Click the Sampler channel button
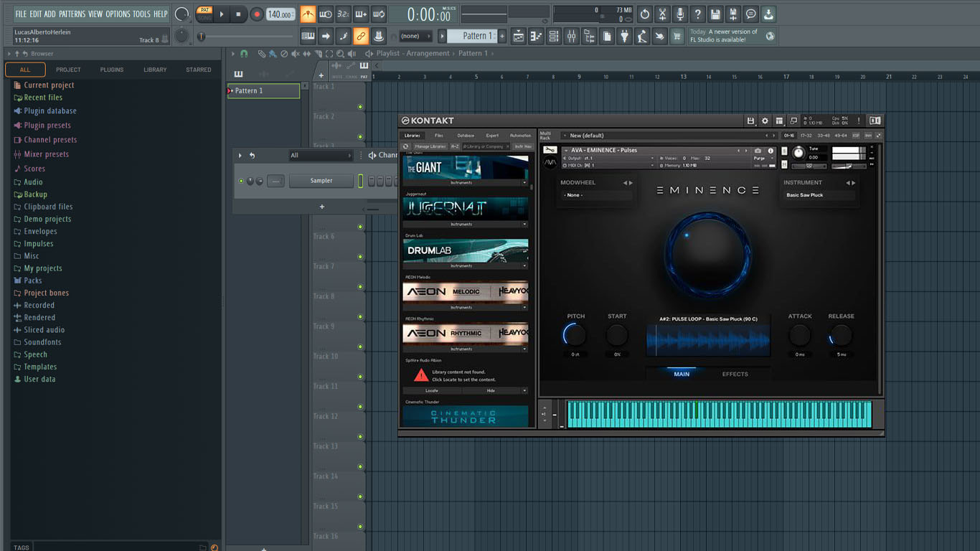Screen dimensions: 980x551 [321, 181]
